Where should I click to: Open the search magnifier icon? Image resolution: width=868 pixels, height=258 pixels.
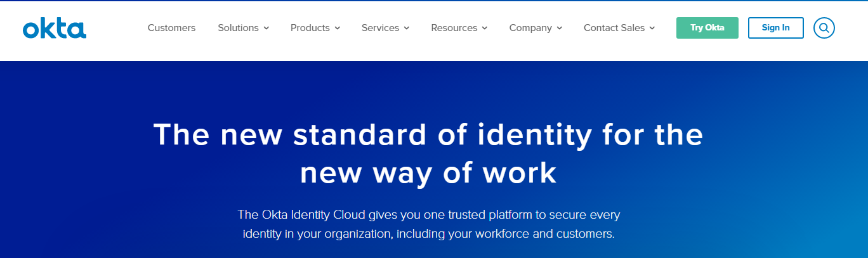[x=824, y=28]
